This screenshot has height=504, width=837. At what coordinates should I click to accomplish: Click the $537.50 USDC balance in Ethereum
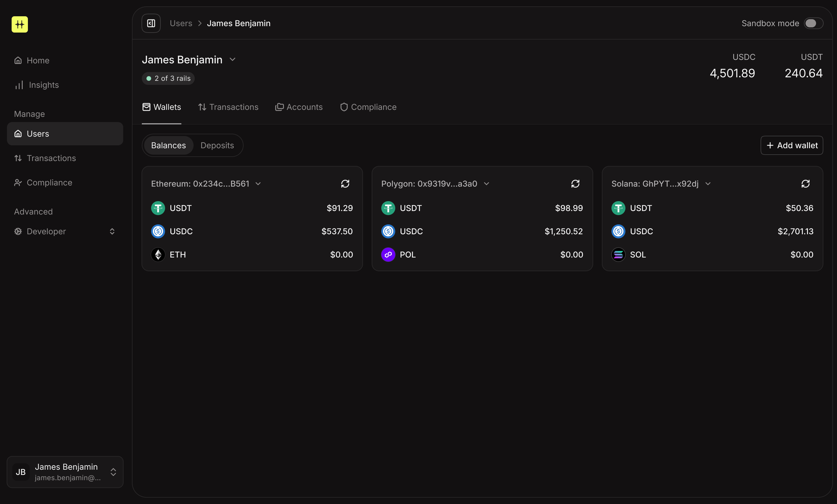coord(337,231)
